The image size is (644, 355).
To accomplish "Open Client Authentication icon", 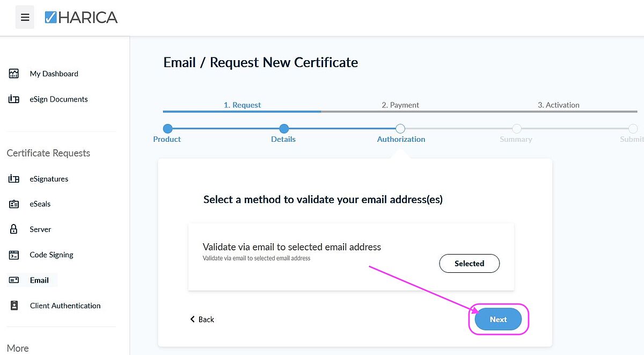I will pos(14,306).
